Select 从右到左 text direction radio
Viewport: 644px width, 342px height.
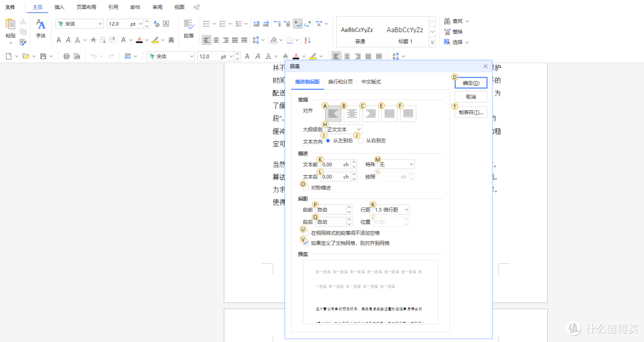pyautogui.click(x=361, y=141)
